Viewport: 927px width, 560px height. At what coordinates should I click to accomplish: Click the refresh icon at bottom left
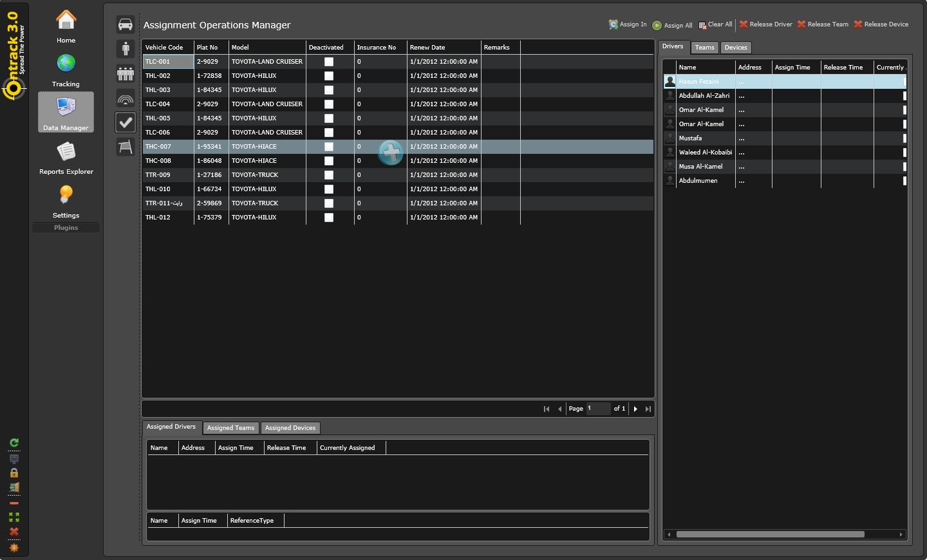pos(14,442)
